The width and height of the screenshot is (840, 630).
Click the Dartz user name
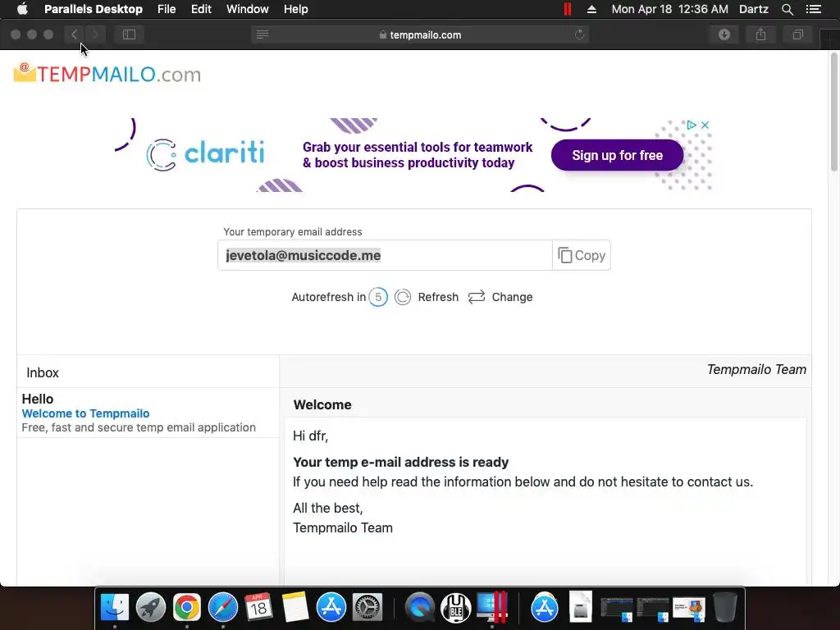pos(754,9)
